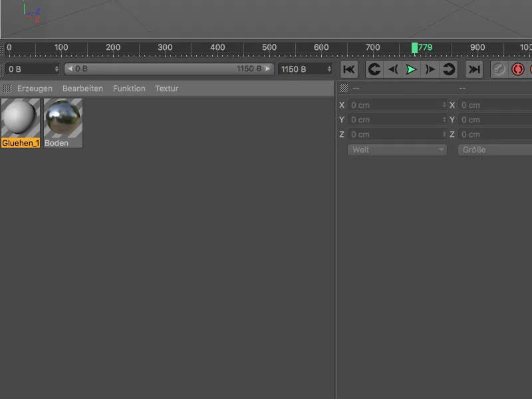Screen dimensions: 532x399
Task: Play the animation forwards
Action: click(411, 69)
